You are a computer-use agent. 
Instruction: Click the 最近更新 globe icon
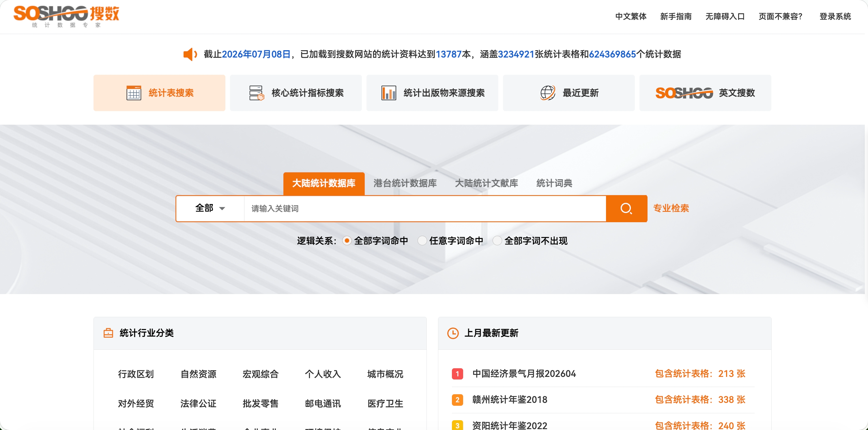point(548,93)
